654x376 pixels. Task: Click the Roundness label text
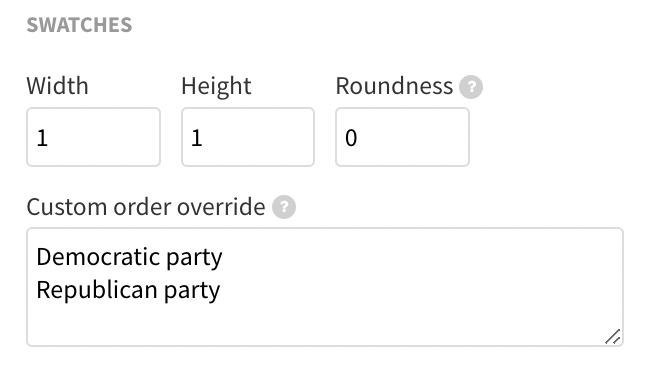[394, 86]
